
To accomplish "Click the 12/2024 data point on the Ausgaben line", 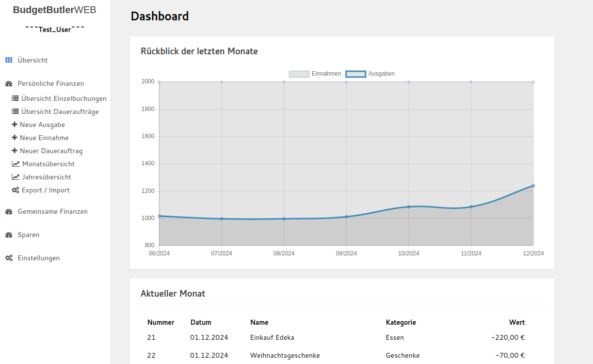I will (533, 185).
